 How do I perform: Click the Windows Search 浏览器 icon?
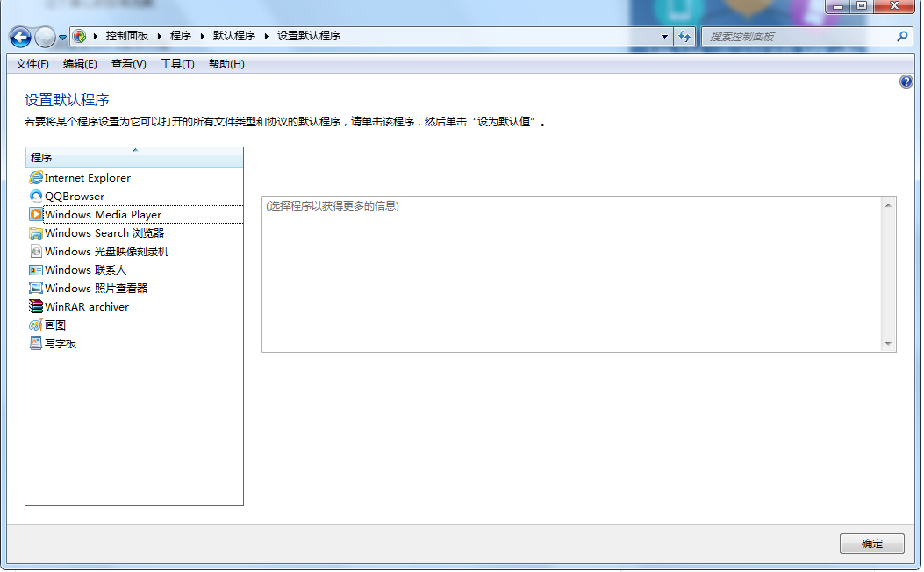[36, 232]
